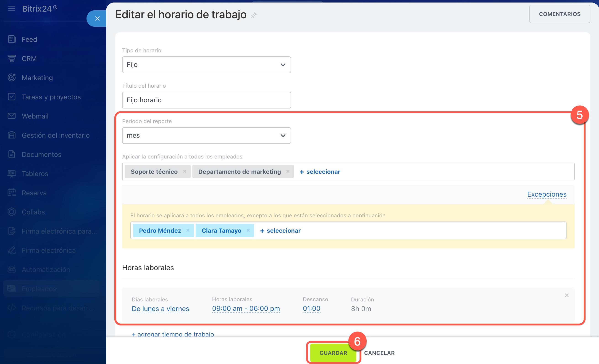Image resolution: width=599 pixels, height=364 pixels.
Task: Remove the Departamento de marketing tag
Action: (x=288, y=171)
